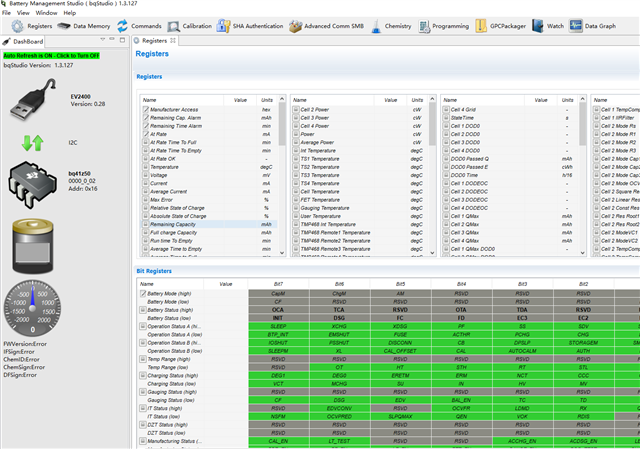Click the Bit7 column header
The width and height of the screenshot is (640, 449).
pos(278,284)
